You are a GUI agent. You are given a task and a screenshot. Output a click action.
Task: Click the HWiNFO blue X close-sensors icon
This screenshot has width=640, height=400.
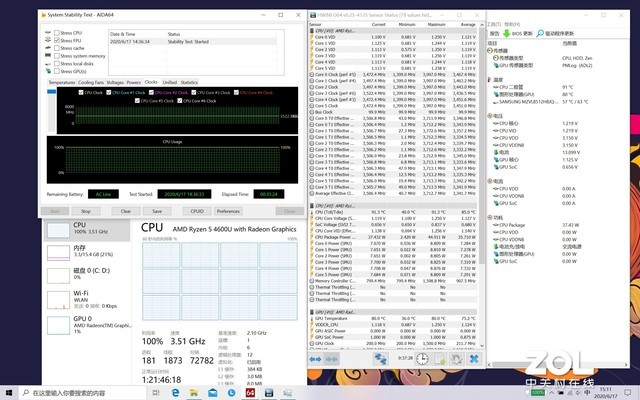474,359
